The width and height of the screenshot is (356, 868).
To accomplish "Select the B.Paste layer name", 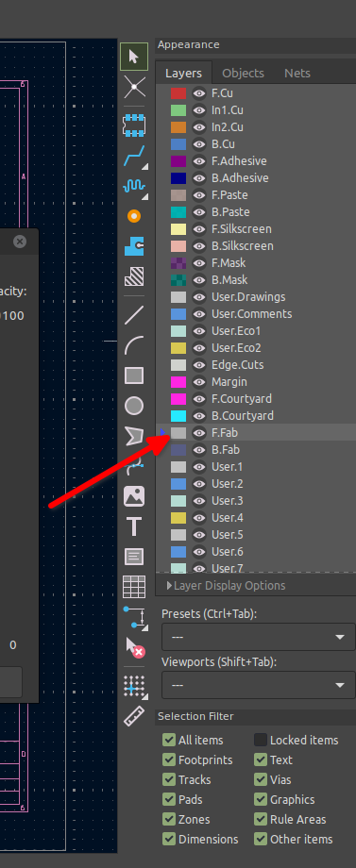I will point(230,212).
